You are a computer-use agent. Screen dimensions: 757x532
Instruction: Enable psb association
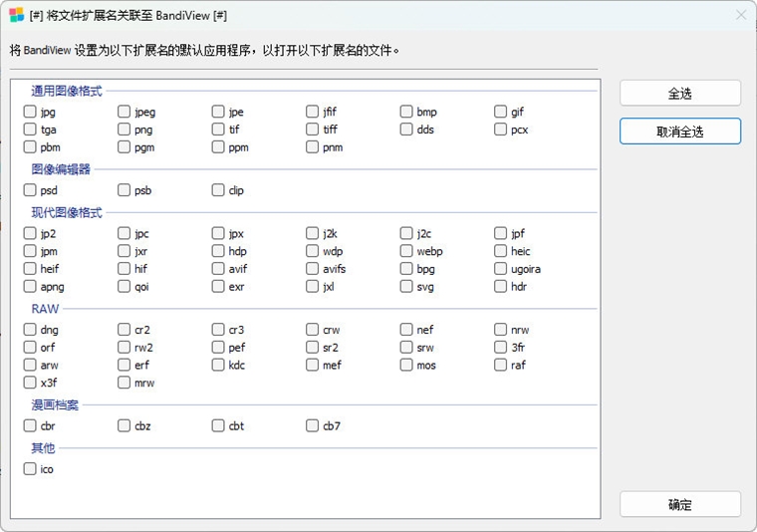[125, 190]
